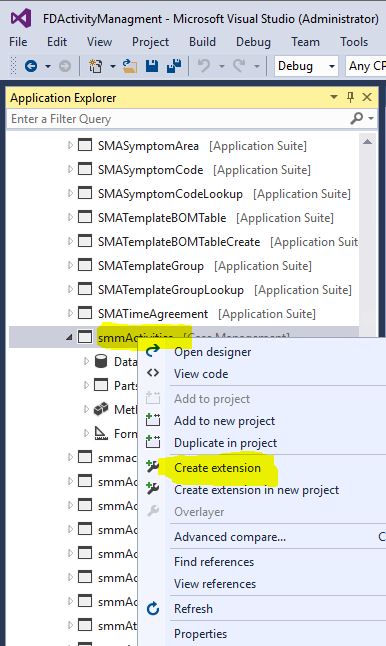
Task: Click the New Project toolbar icon
Action: pyautogui.click(x=96, y=66)
